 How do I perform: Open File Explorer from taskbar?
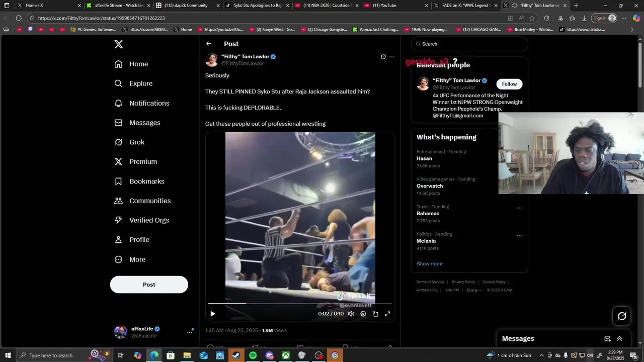(187, 355)
